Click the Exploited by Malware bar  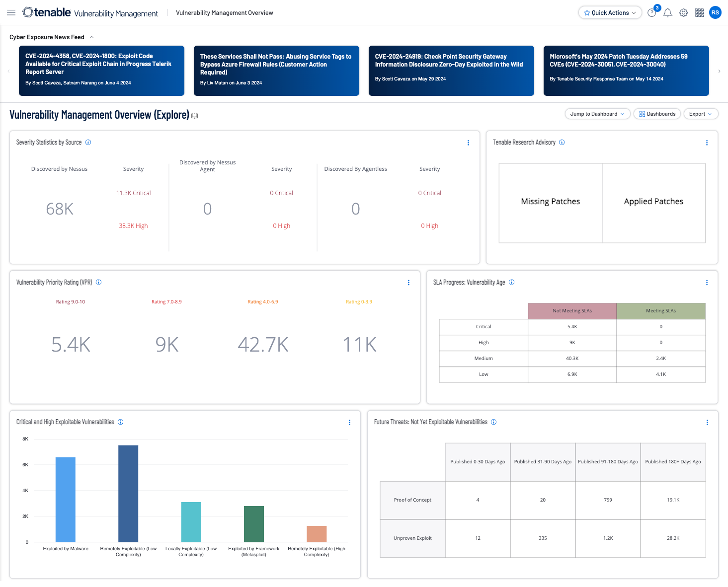click(x=66, y=499)
